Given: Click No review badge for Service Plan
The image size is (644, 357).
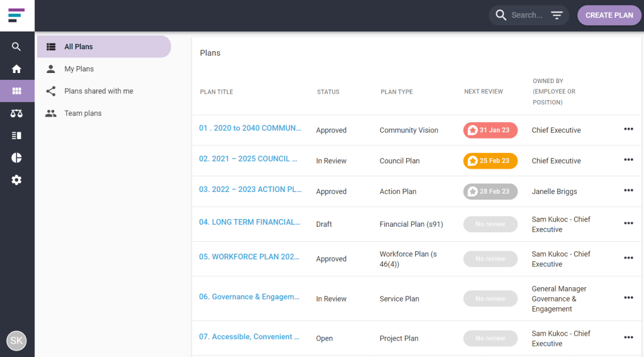Looking at the screenshot, I should (x=491, y=298).
